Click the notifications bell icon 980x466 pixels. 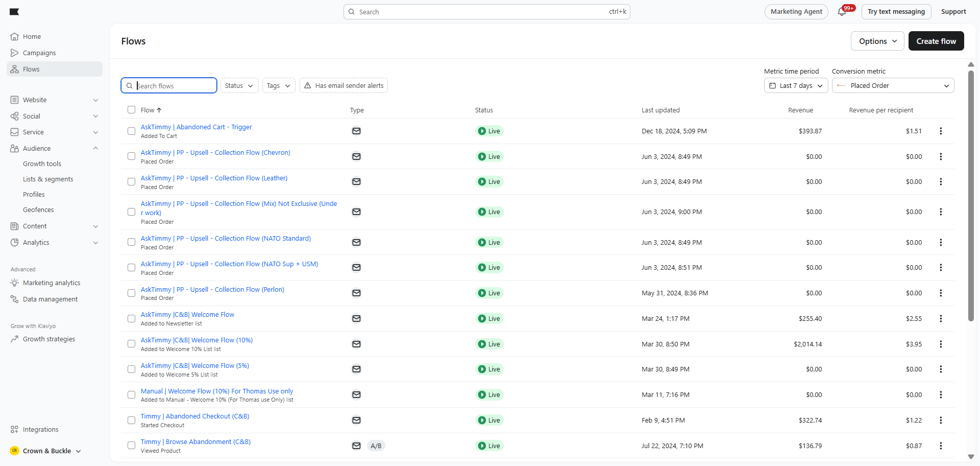[842, 12]
